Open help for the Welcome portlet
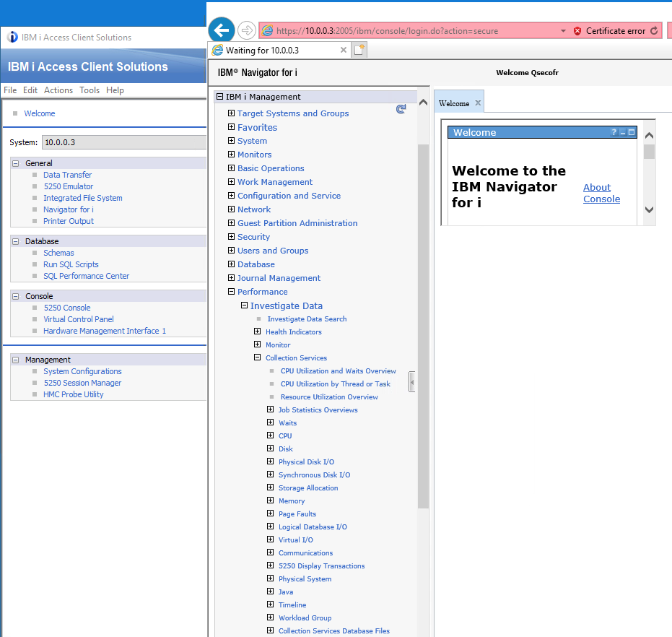This screenshot has width=672, height=637. [x=614, y=132]
